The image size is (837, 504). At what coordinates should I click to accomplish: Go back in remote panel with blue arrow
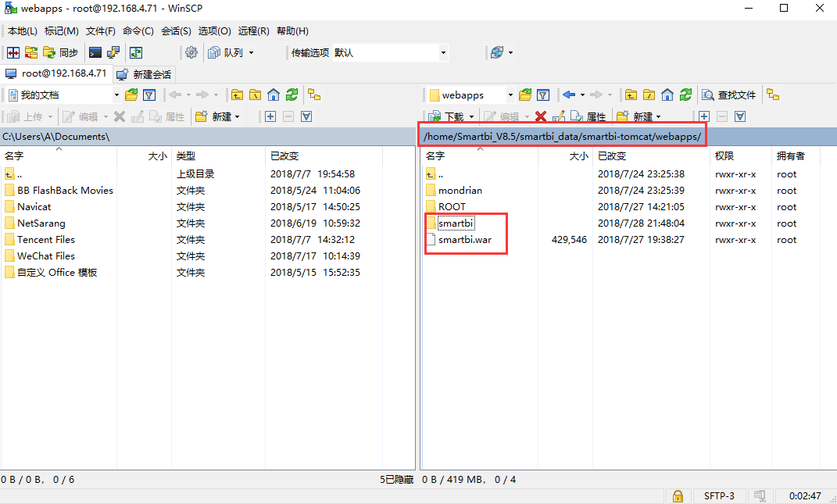point(569,95)
